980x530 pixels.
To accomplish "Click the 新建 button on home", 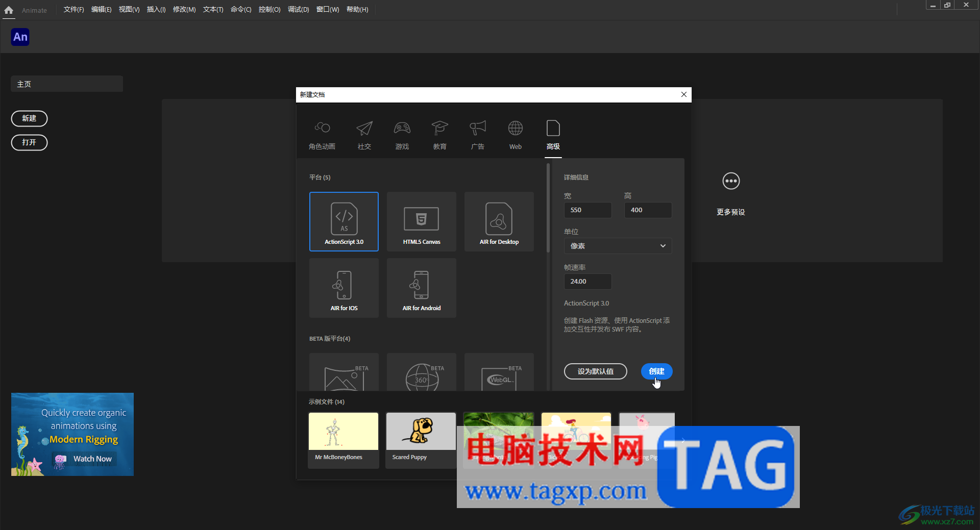I will 29,118.
